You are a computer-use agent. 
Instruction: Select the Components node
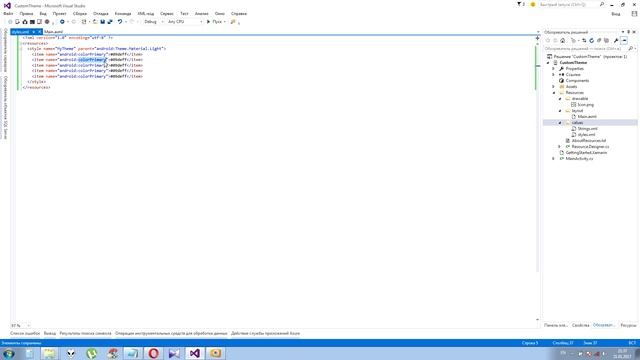point(577,80)
